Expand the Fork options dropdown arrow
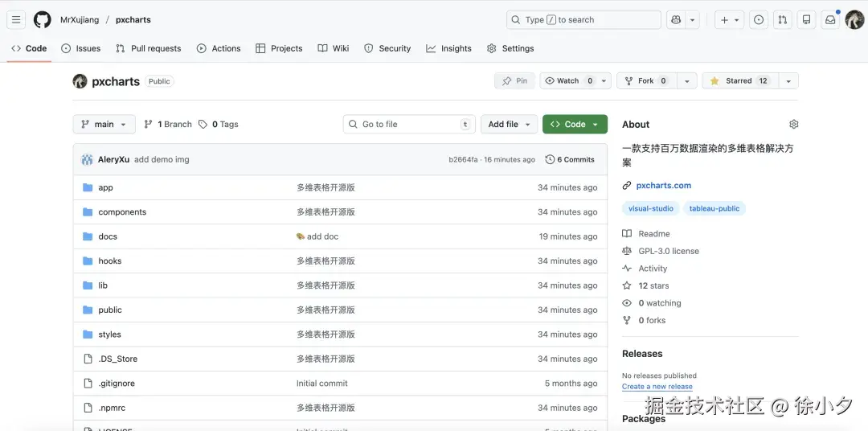This screenshot has width=868, height=431. point(687,81)
